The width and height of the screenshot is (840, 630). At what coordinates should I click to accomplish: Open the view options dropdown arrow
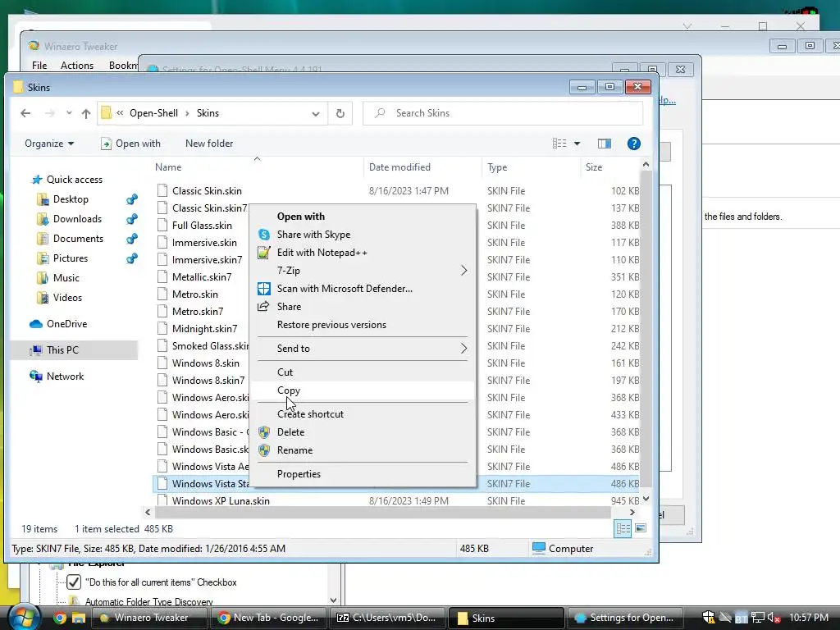tap(577, 144)
